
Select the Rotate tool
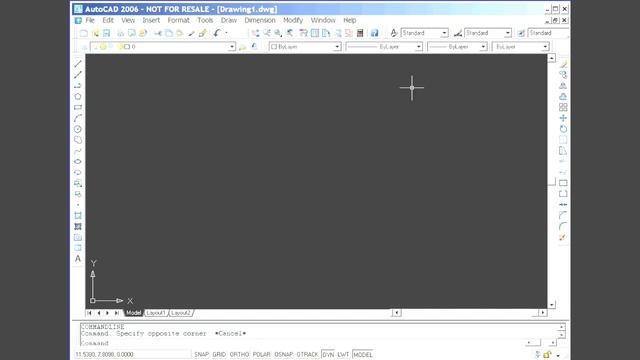(x=563, y=129)
